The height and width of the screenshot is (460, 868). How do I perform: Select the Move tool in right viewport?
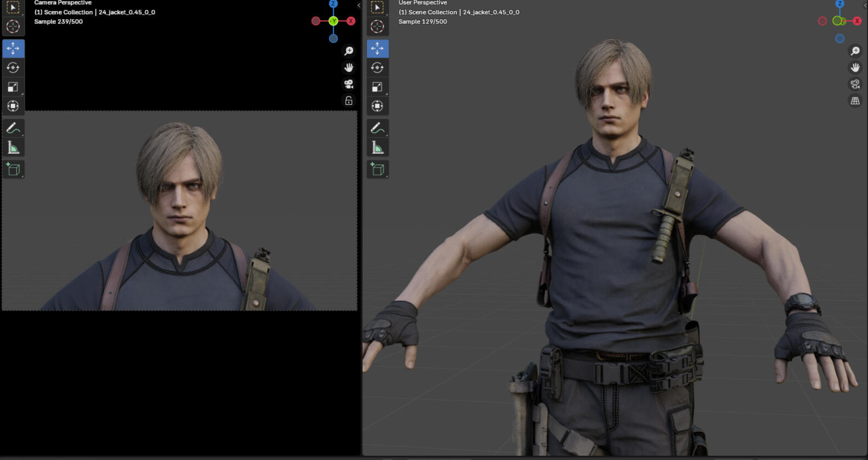click(377, 48)
